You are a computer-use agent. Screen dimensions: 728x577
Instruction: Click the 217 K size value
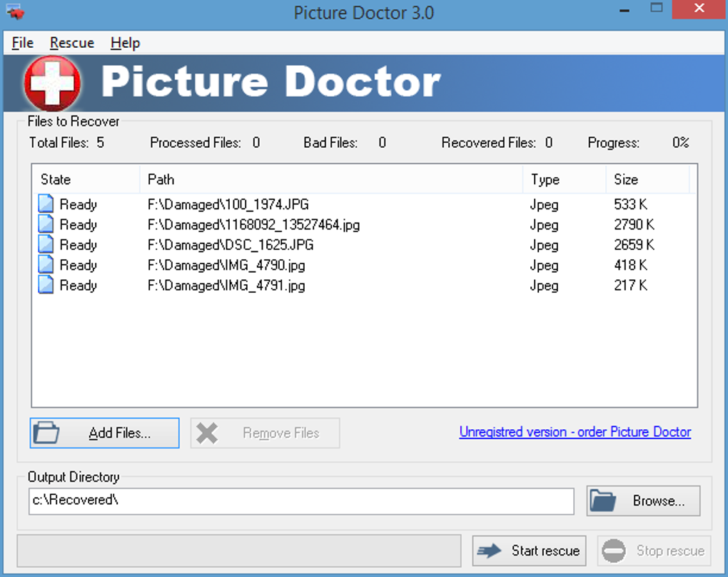(630, 285)
